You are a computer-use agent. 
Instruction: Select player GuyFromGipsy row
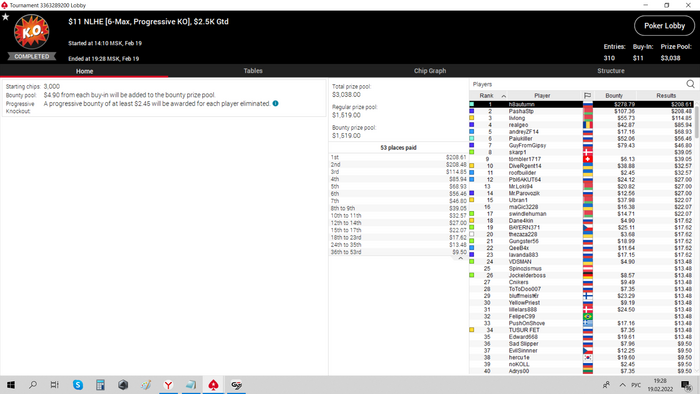click(582, 145)
